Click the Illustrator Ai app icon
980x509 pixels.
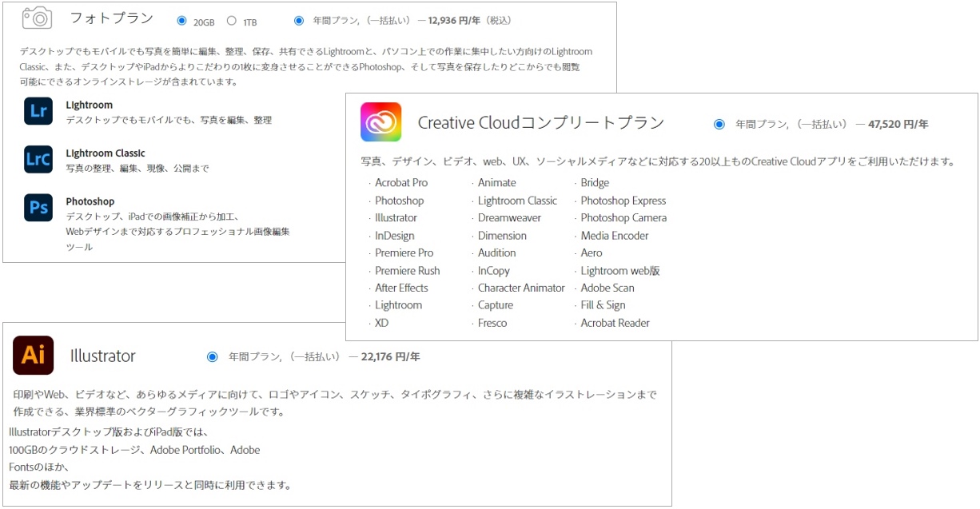click(33, 355)
